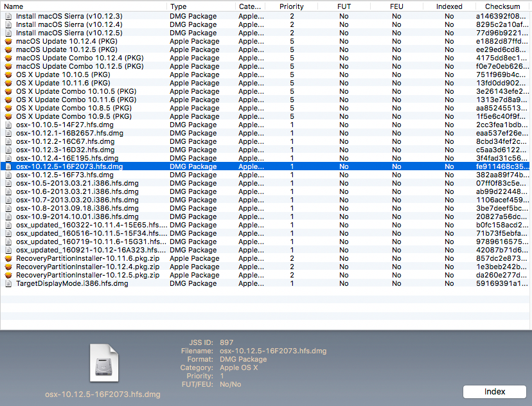Click package icon for OS X Update Combo 10.11.6
Image resolution: width=532 pixels, height=406 pixels.
pos(8,100)
